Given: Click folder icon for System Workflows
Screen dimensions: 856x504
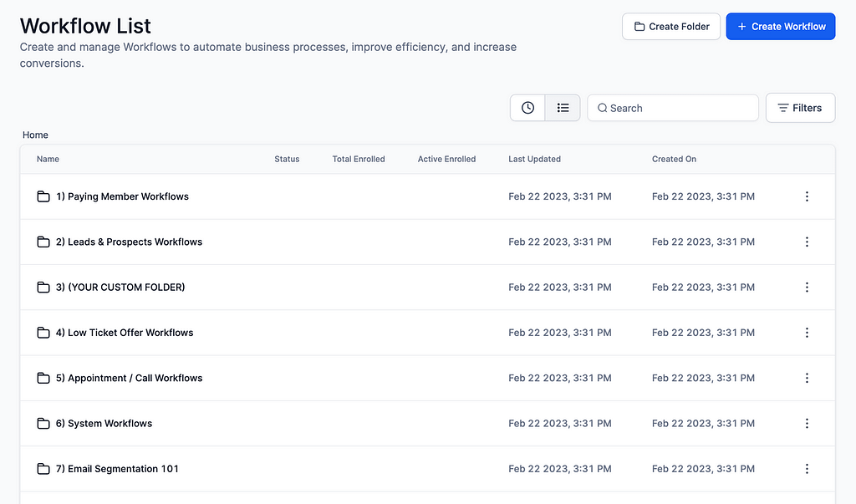Looking at the screenshot, I should tap(43, 423).
